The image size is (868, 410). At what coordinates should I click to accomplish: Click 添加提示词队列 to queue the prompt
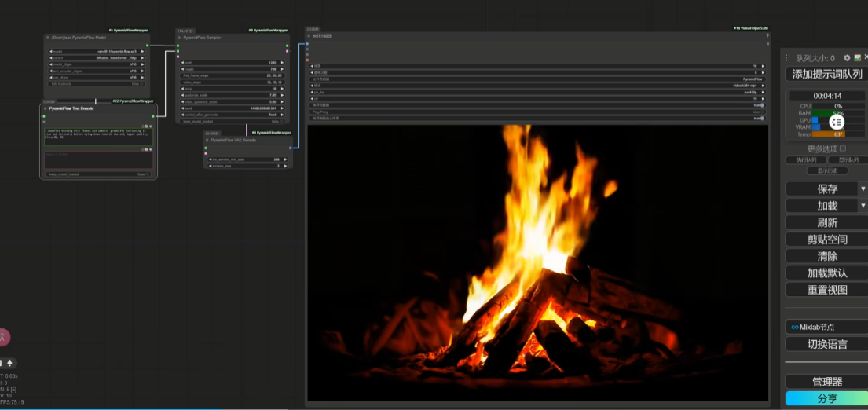click(826, 74)
